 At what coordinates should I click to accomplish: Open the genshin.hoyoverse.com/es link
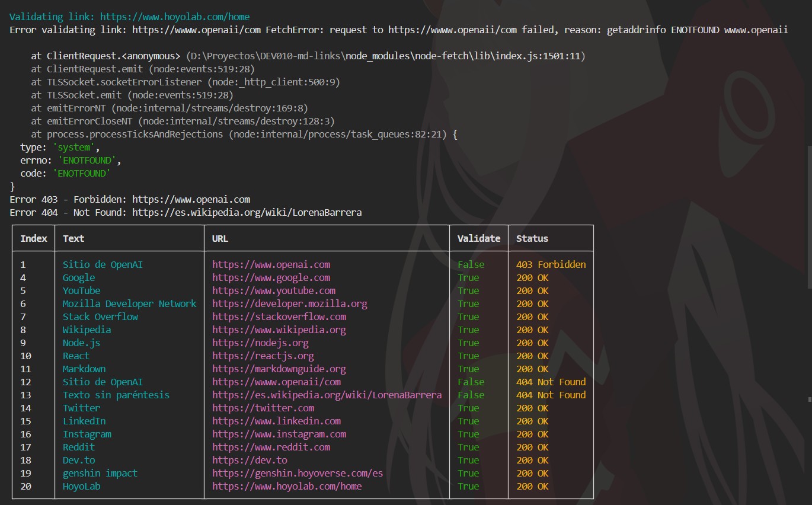298,473
